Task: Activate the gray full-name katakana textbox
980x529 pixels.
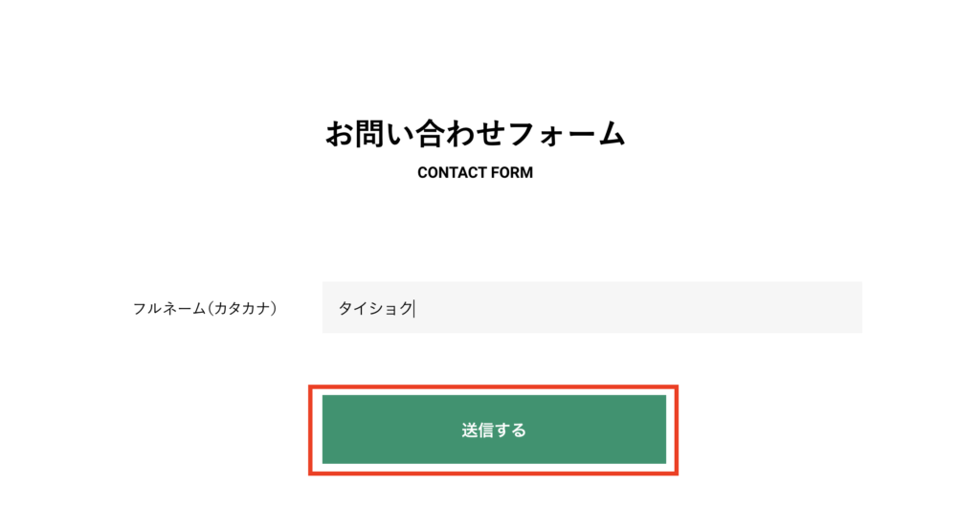Action: (591, 307)
